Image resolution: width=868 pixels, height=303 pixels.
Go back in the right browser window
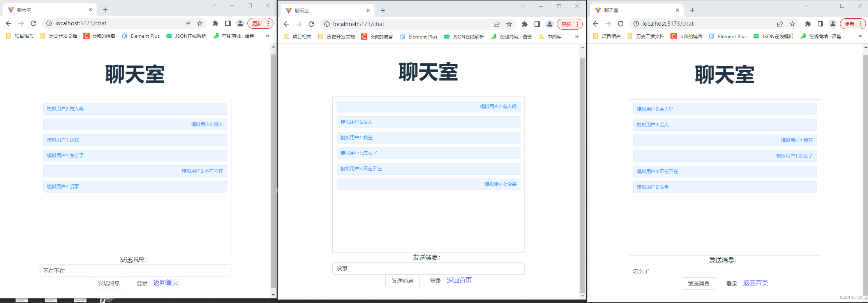[596, 24]
